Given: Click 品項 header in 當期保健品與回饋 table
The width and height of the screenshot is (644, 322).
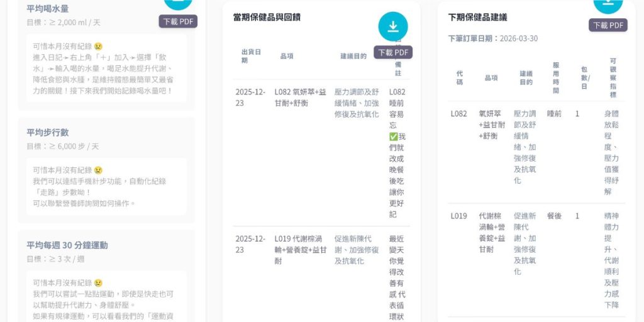Looking at the screenshot, I should coord(287,56).
